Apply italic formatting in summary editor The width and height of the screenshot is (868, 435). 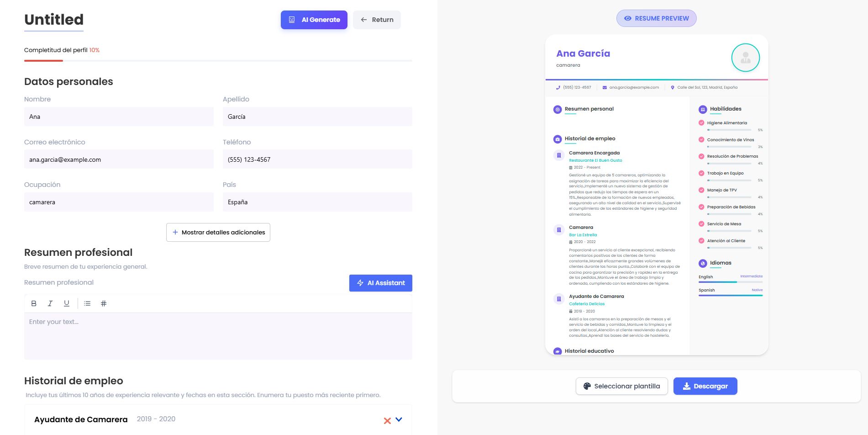coord(50,303)
